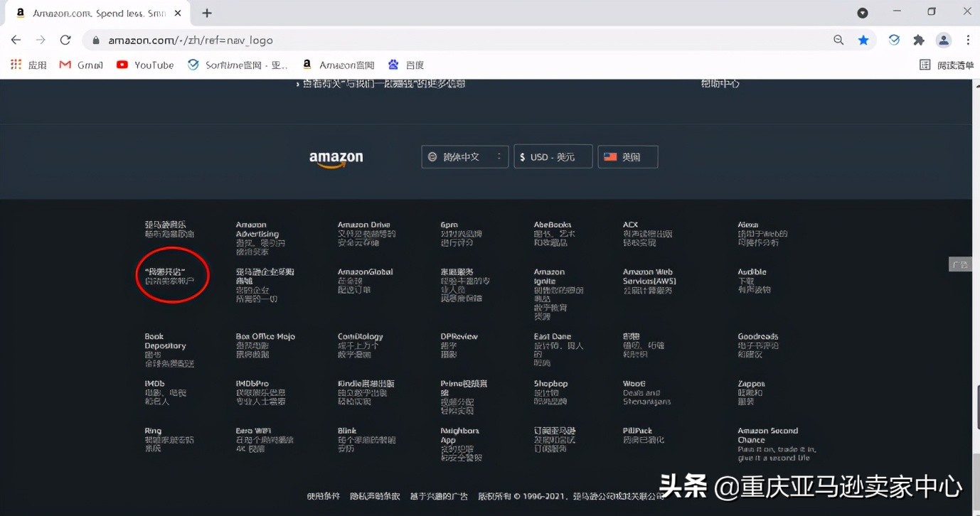
Task: Reload the current page
Action: [x=65, y=41]
